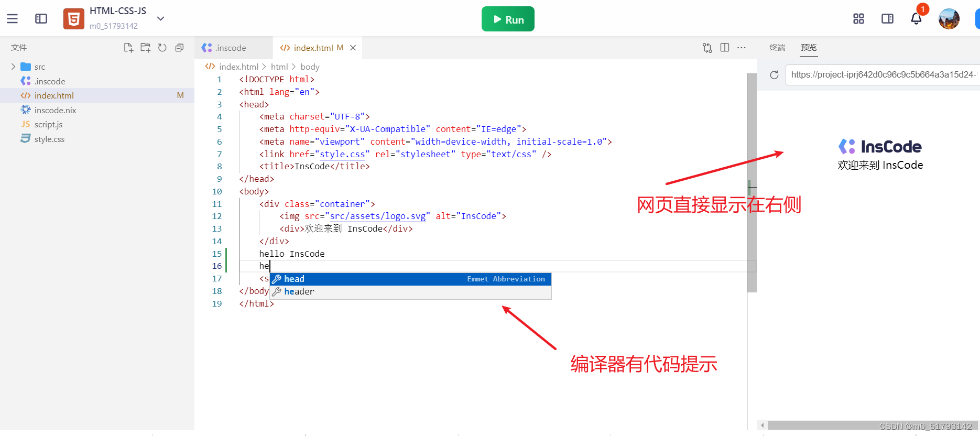Image resolution: width=980 pixels, height=436 pixels.
Task: Click username m0_51793142 under project title
Action: point(114,26)
